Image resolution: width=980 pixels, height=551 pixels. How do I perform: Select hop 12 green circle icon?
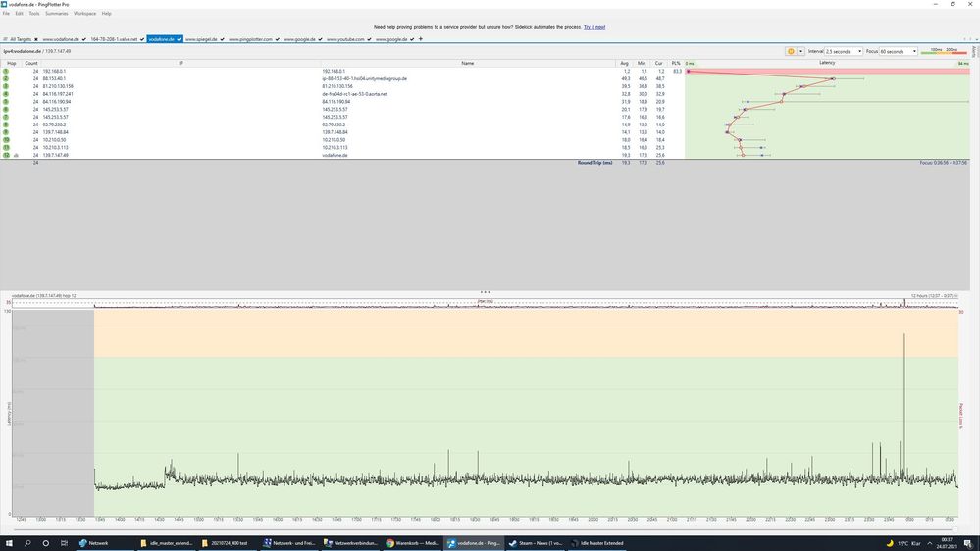pos(6,155)
